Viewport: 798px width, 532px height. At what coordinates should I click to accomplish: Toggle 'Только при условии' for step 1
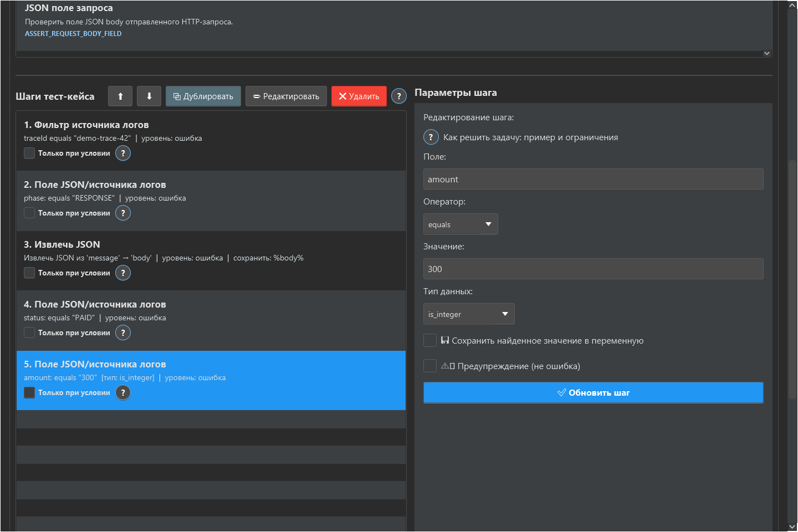(29, 154)
